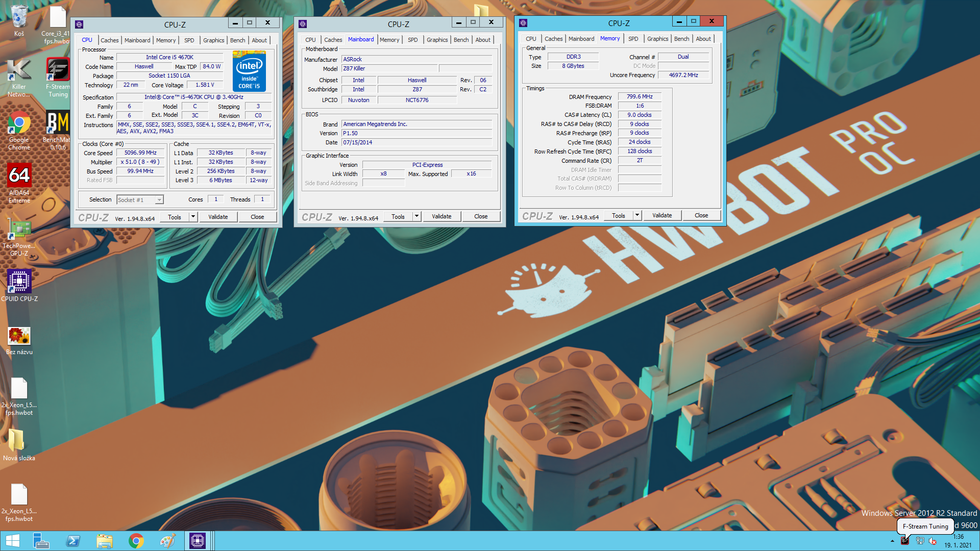Open the 'Bez názvu' image file
Screen dimensions: 980x551
(19, 341)
